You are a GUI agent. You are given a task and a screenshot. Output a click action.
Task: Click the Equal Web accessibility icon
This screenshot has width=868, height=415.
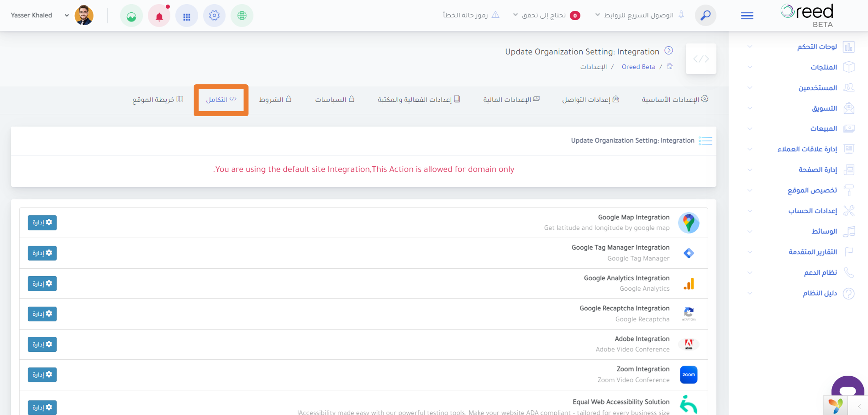[689, 404]
